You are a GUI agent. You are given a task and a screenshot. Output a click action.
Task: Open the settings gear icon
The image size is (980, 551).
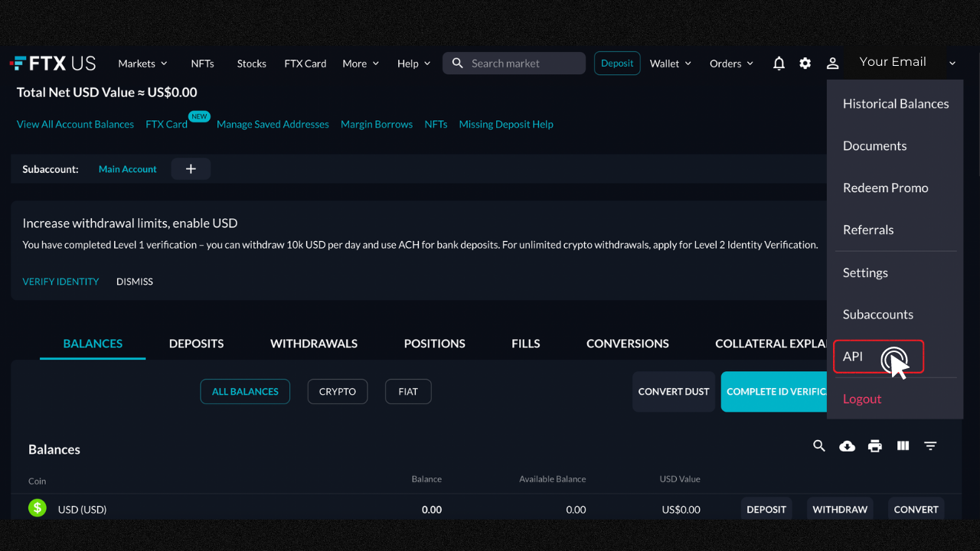click(x=805, y=64)
